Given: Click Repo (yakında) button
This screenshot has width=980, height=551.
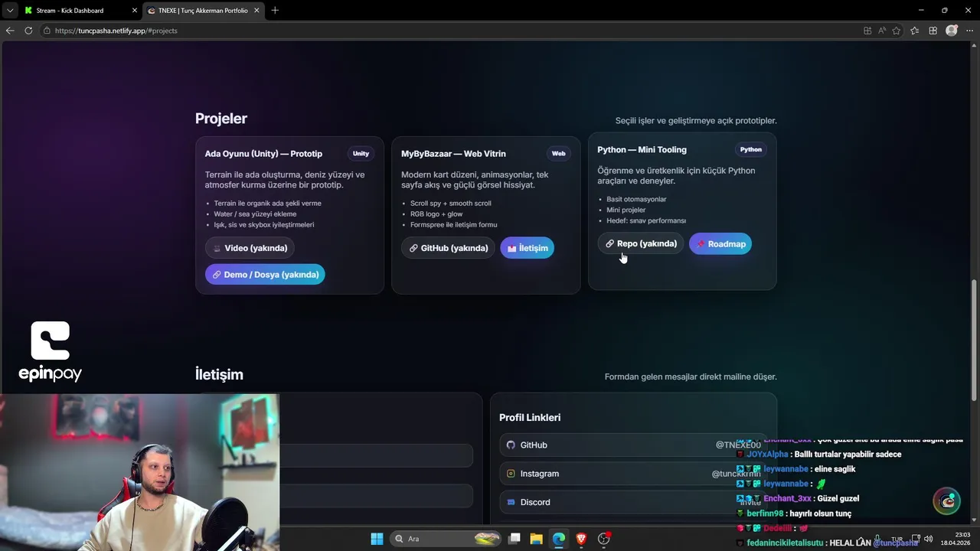Looking at the screenshot, I should 641,243.
